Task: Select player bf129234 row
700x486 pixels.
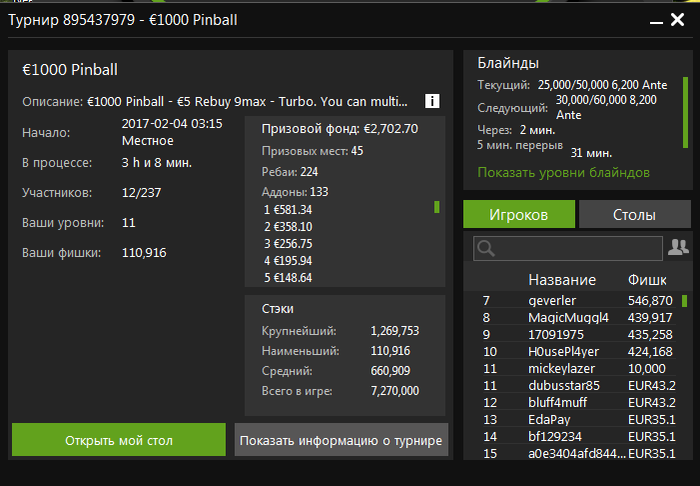Action: pyautogui.click(x=578, y=436)
